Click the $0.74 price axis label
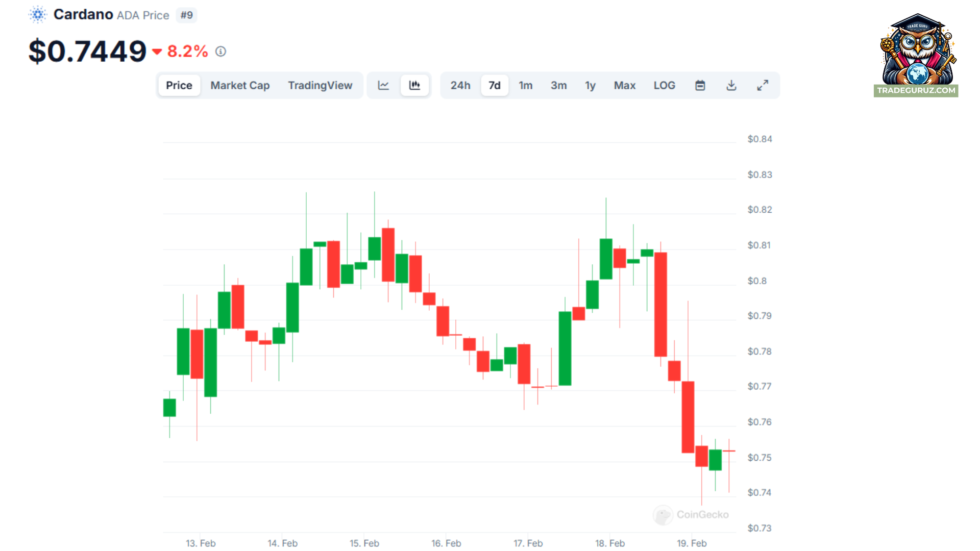 pos(760,492)
